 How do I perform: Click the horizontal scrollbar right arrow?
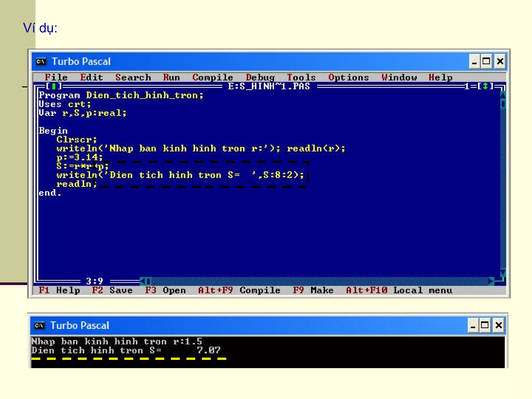[491, 281]
